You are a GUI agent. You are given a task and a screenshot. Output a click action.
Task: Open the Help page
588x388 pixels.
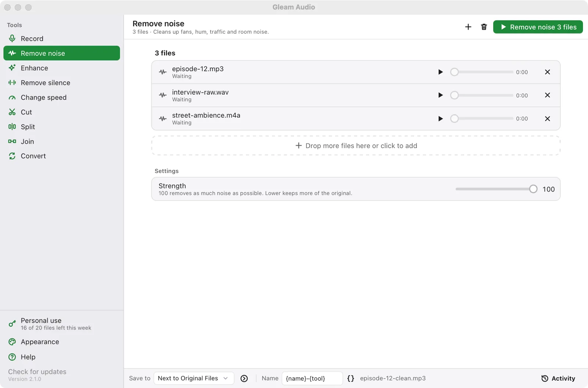[61, 357]
